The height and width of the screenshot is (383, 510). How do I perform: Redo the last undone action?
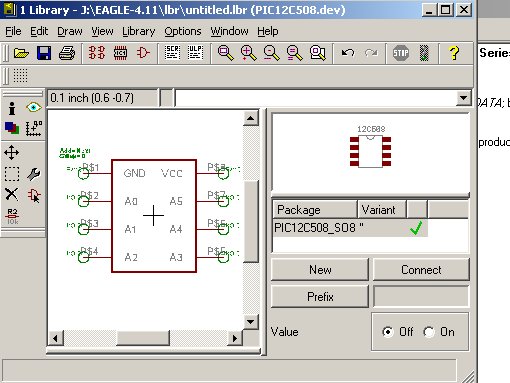tap(371, 53)
